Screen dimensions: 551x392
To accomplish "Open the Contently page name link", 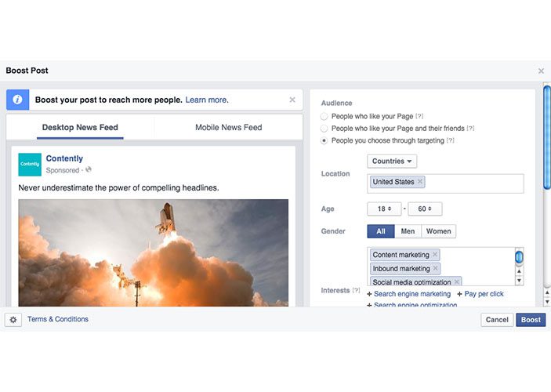I will (64, 158).
